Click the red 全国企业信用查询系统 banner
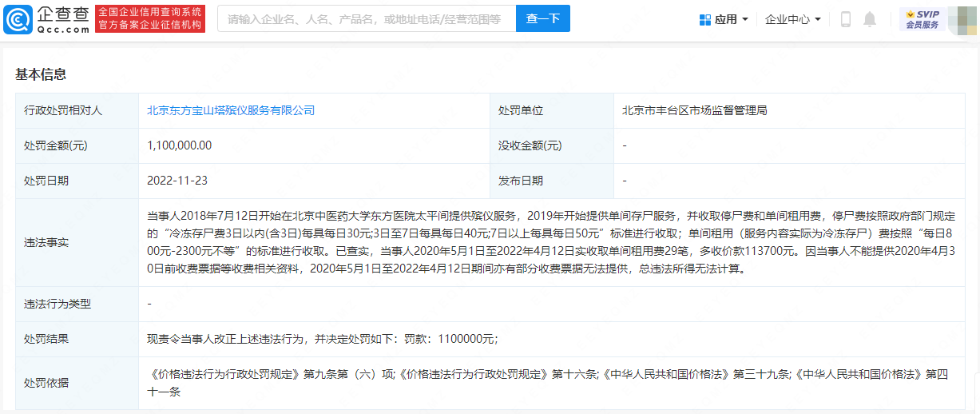980x414 pixels. point(150,18)
